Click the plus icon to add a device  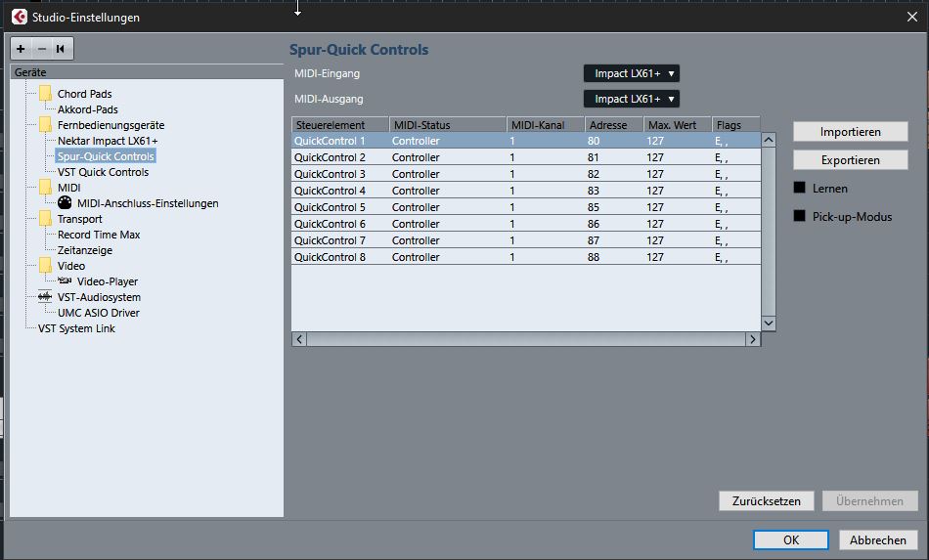pyautogui.click(x=21, y=49)
